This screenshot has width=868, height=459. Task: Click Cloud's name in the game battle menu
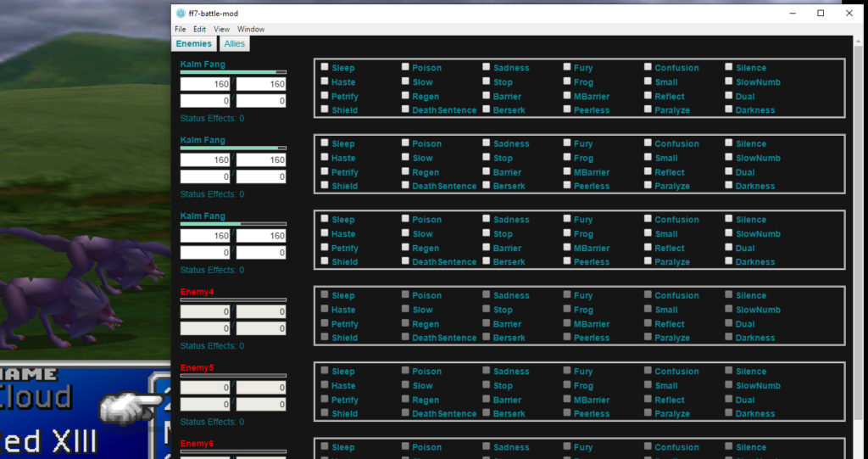coord(36,399)
